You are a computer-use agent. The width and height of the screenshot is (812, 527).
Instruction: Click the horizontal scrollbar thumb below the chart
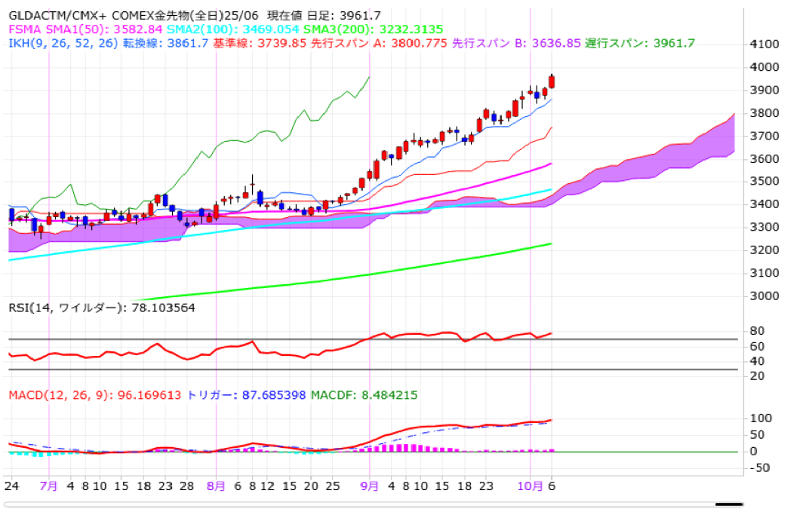tap(729, 504)
